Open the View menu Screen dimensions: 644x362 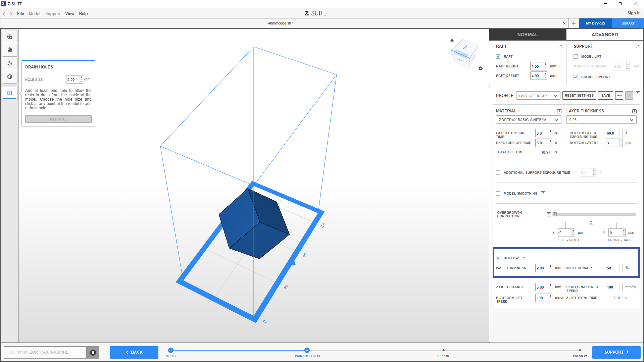[x=69, y=14]
